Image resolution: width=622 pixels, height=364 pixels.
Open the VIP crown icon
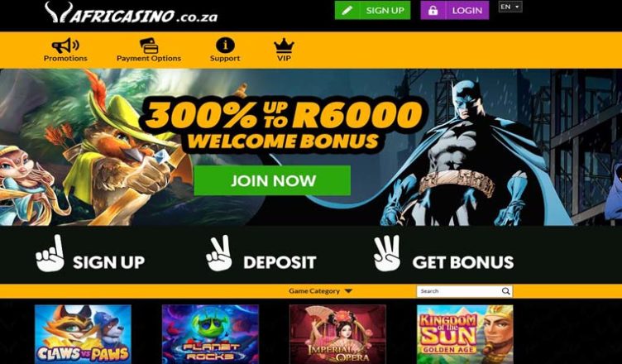[x=284, y=46]
